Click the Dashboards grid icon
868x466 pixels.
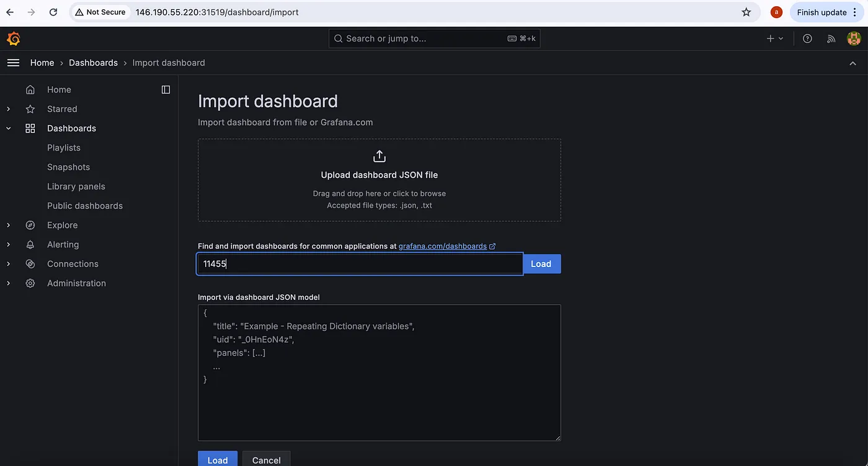coord(30,128)
